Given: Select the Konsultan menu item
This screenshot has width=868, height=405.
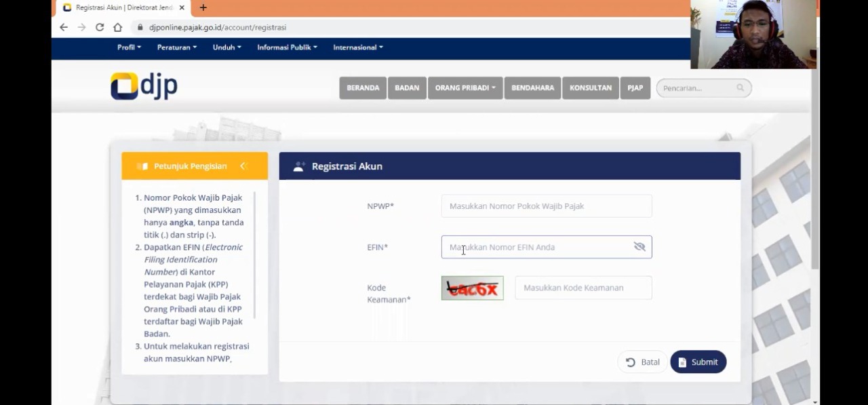Looking at the screenshot, I should 590,88.
